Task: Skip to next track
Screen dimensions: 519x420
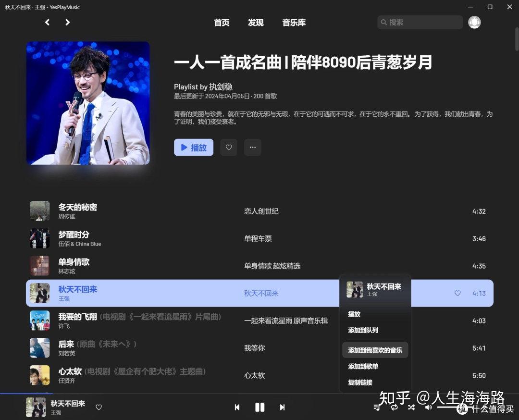Action: pyautogui.click(x=282, y=407)
